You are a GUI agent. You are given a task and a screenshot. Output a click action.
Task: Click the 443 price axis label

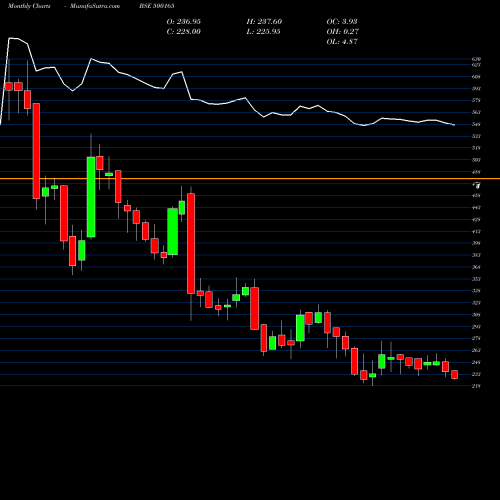pos(476,208)
